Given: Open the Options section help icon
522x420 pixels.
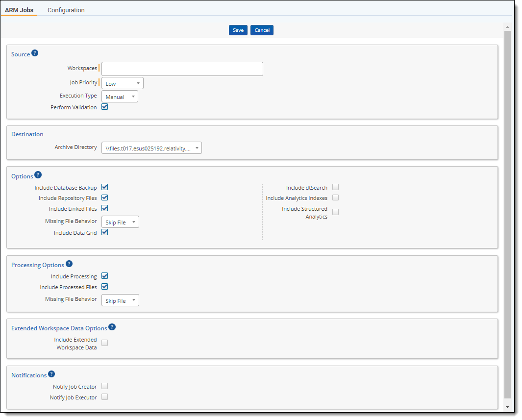Looking at the screenshot, I should (38, 175).
